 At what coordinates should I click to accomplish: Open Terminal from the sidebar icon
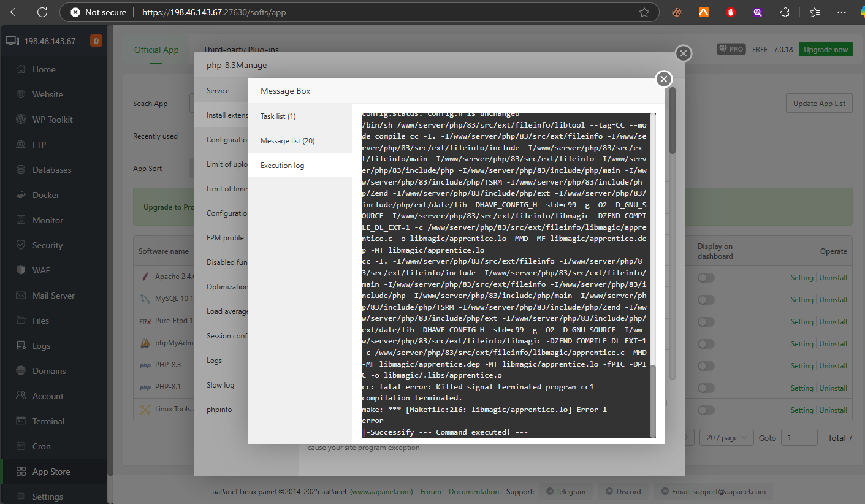[x=21, y=421]
